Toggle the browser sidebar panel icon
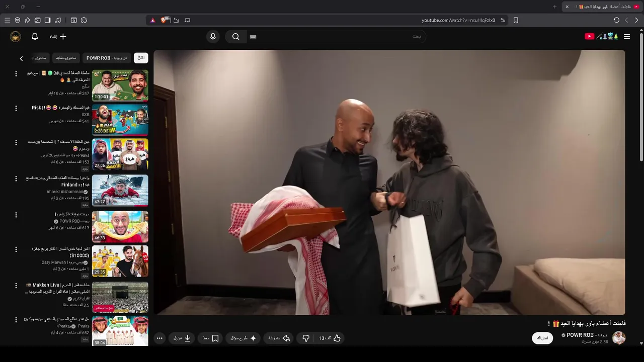644x362 pixels. tap(47, 20)
